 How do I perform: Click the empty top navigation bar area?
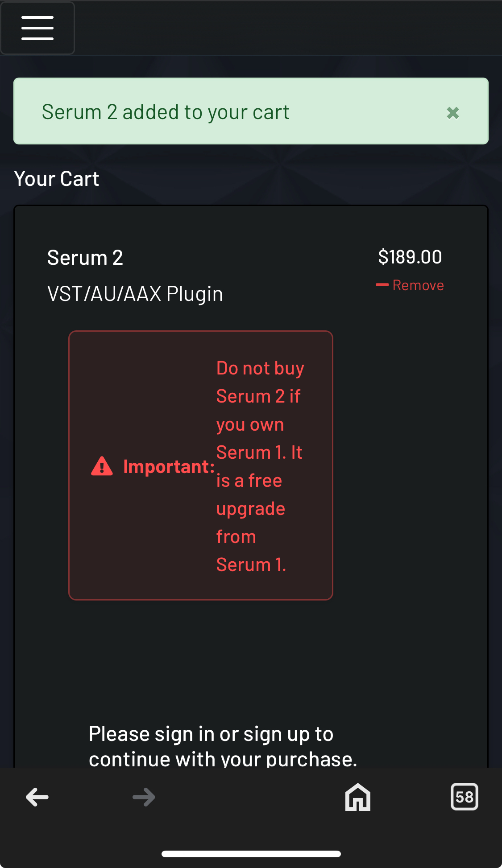tap(288, 28)
